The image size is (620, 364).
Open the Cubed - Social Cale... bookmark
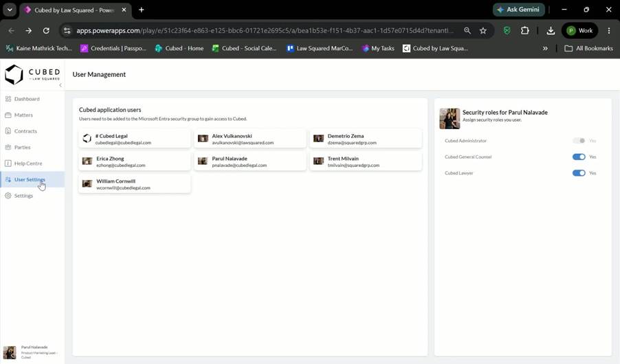click(x=245, y=48)
